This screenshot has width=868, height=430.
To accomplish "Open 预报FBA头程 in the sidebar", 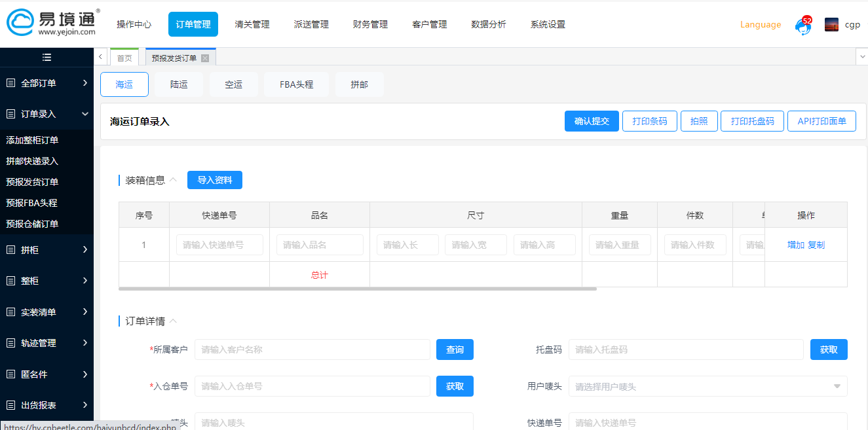I will [x=32, y=203].
